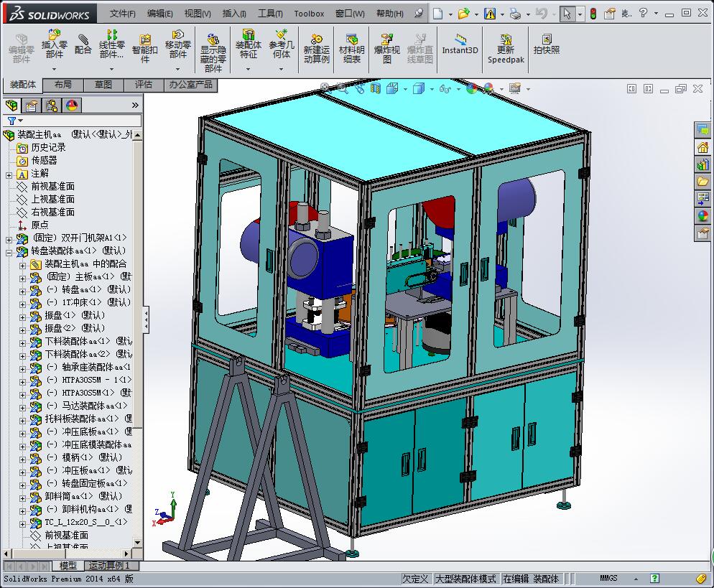Open Custom Properties task pane icon
The height and width of the screenshot is (588, 714).
[703, 233]
